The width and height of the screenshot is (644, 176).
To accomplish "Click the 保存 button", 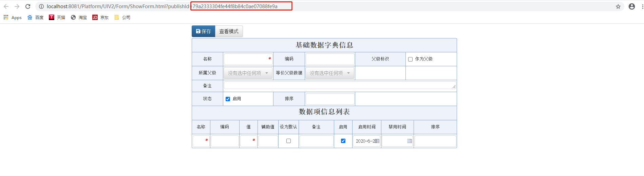I will 203,31.
